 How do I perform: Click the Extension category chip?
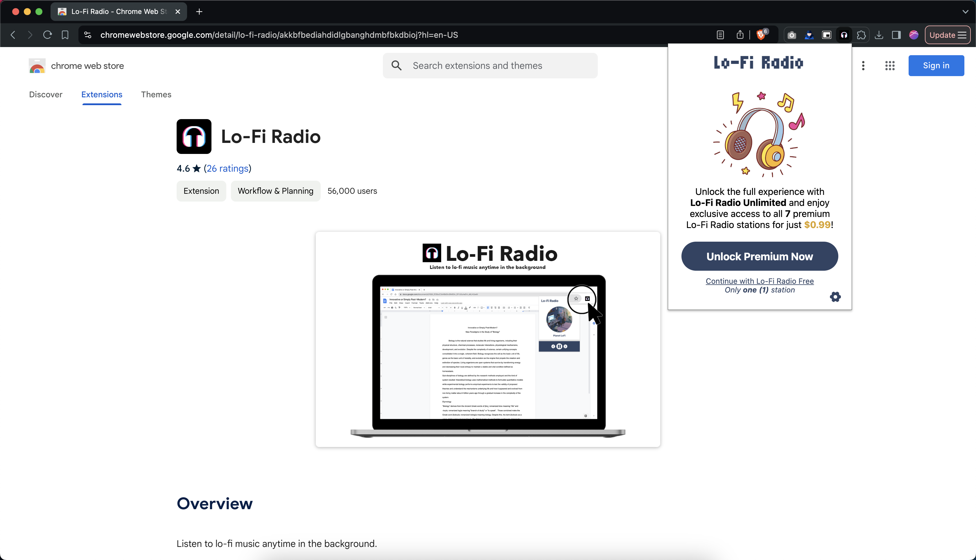[x=201, y=191]
